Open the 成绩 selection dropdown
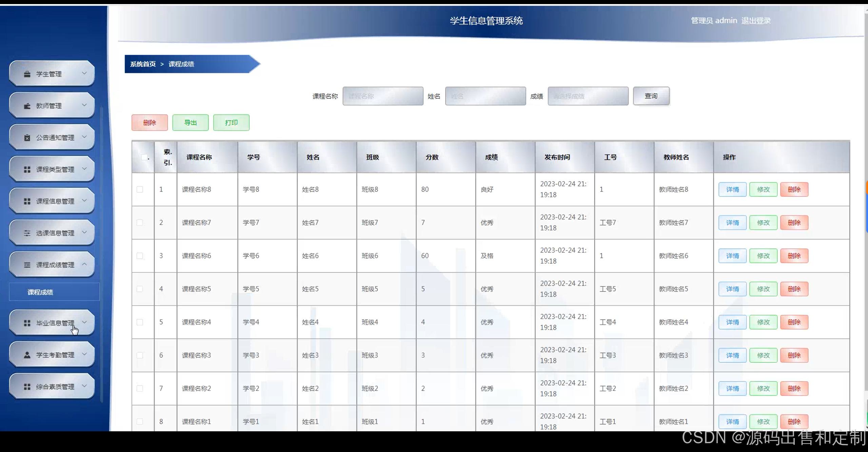 coord(588,96)
